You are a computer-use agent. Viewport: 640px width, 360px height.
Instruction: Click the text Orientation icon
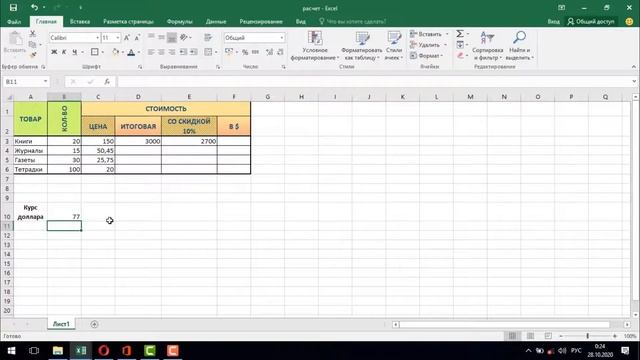[184, 38]
